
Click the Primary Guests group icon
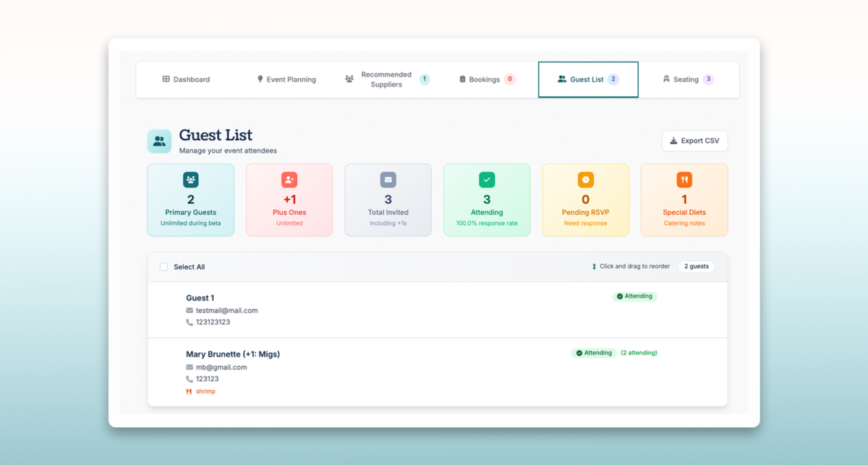pos(191,179)
